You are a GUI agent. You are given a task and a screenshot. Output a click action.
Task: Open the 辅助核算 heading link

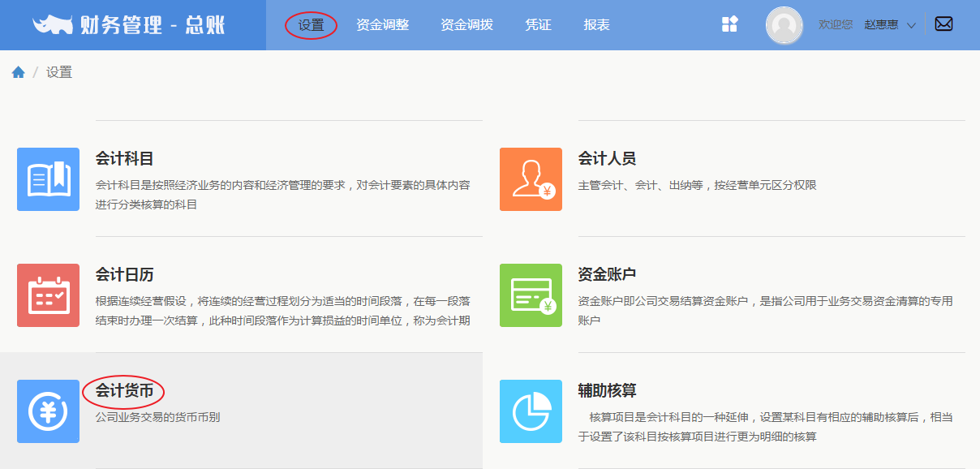(x=607, y=390)
